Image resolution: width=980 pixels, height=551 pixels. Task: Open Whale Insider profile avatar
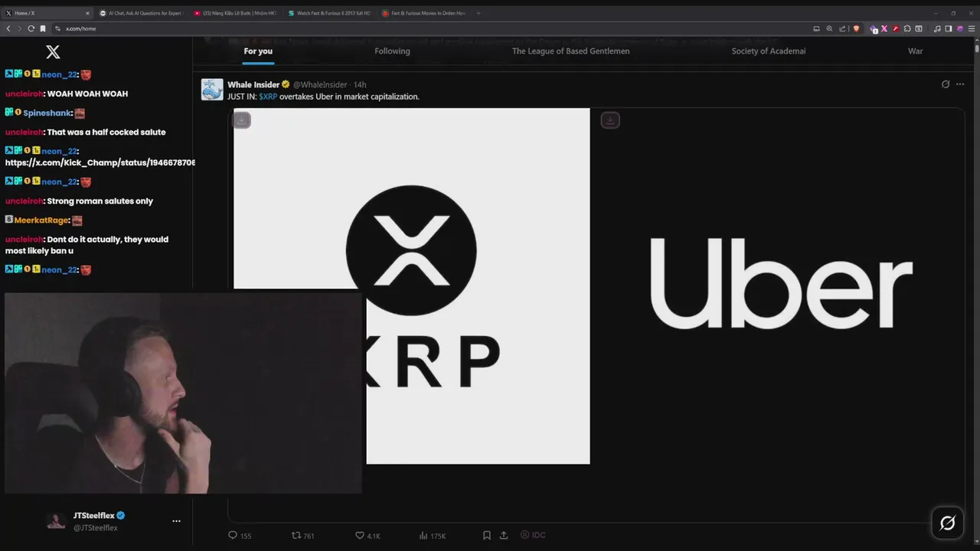coord(212,90)
